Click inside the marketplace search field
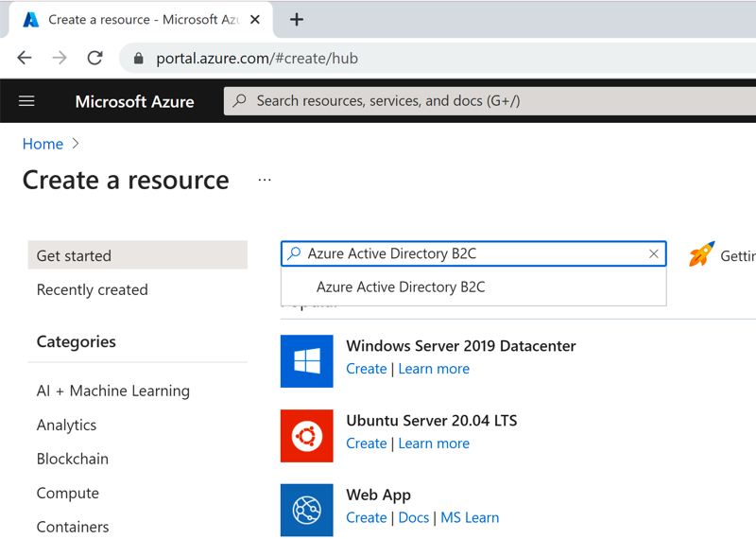Image resolution: width=756 pixels, height=539 pixels. (473, 253)
